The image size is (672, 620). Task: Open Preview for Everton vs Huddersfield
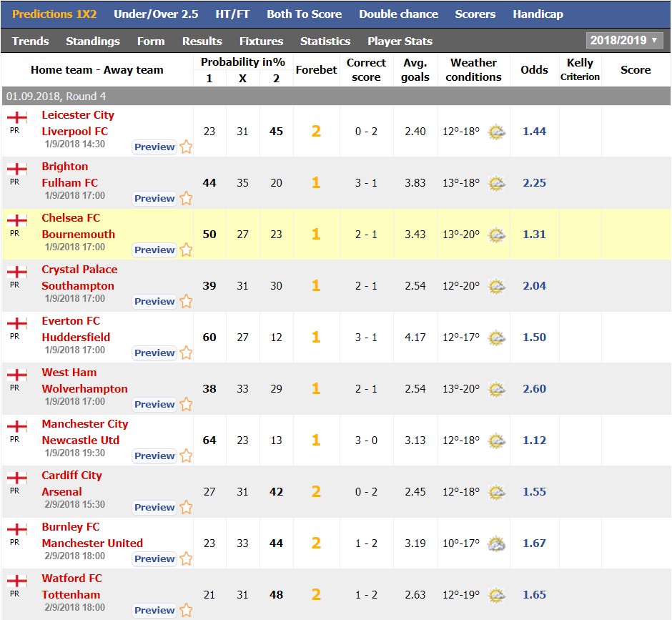click(154, 353)
